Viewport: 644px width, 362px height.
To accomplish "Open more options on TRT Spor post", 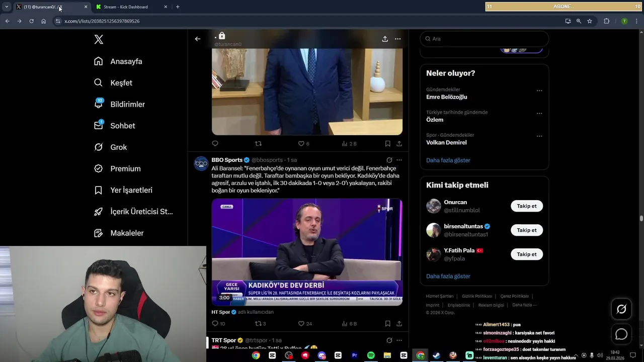I will (x=399, y=340).
